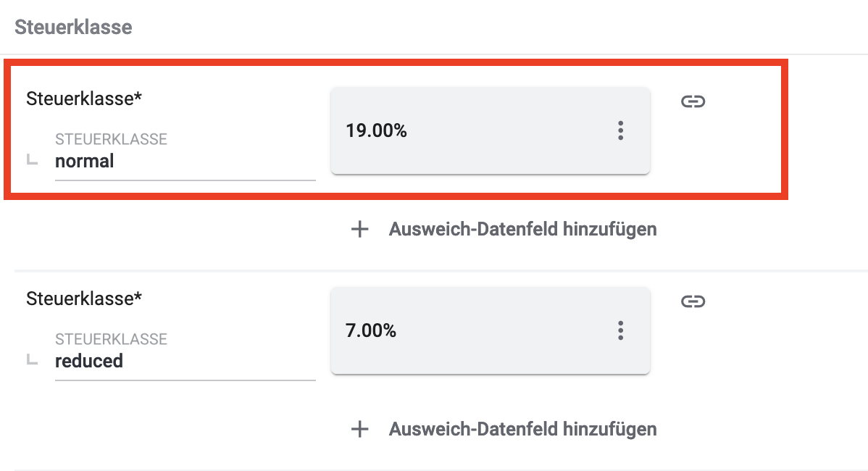
Task: Focus the Steuerklasse input containing 'normal'
Action: pyautogui.click(x=185, y=162)
